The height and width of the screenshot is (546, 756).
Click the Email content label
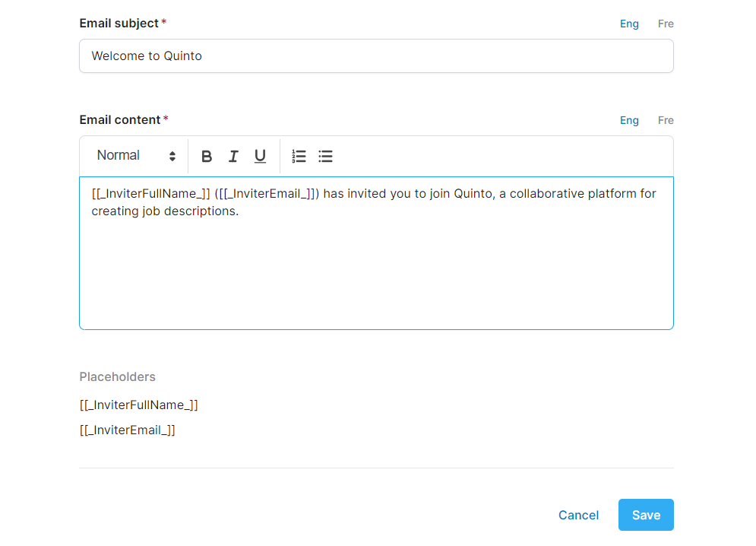120,120
